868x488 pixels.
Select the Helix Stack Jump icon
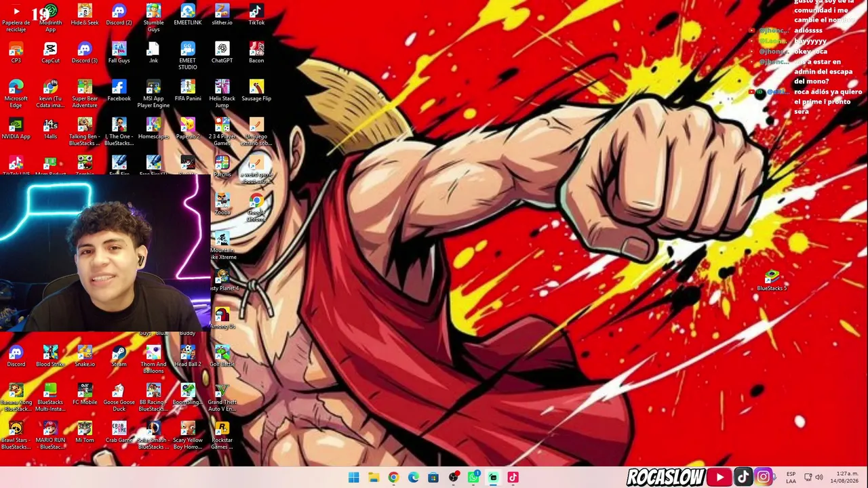click(x=222, y=94)
